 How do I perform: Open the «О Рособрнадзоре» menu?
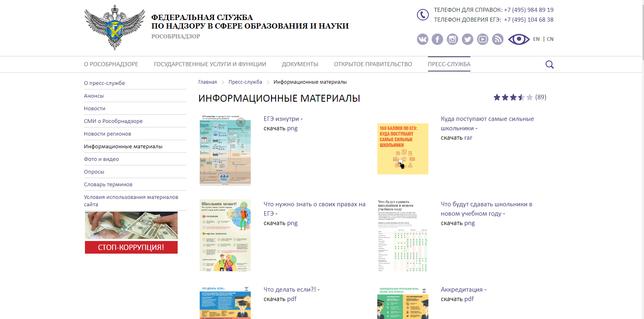pos(111,64)
